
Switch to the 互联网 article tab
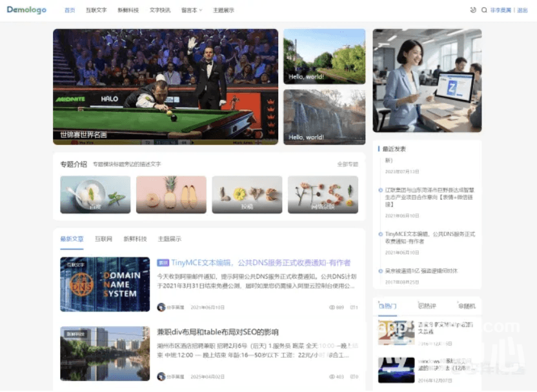pos(103,239)
